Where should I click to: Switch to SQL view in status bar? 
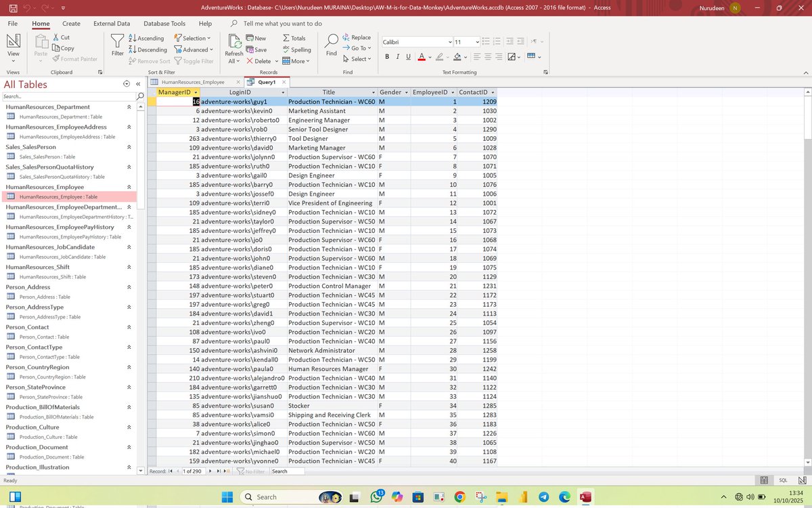[783, 480]
